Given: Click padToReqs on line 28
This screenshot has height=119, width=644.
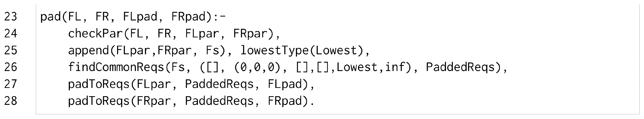Looking at the screenshot, I should pos(99,101).
